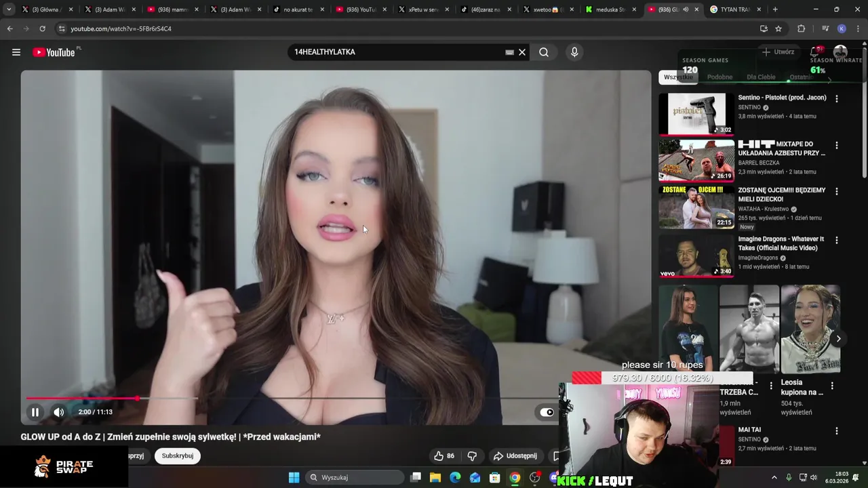Image resolution: width=868 pixels, height=488 pixels.
Task: Toggle the autoplay switch in player
Action: point(546,412)
